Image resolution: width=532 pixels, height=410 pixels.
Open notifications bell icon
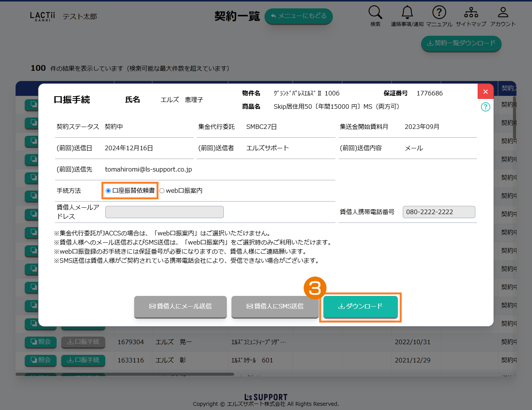pos(407,13)
